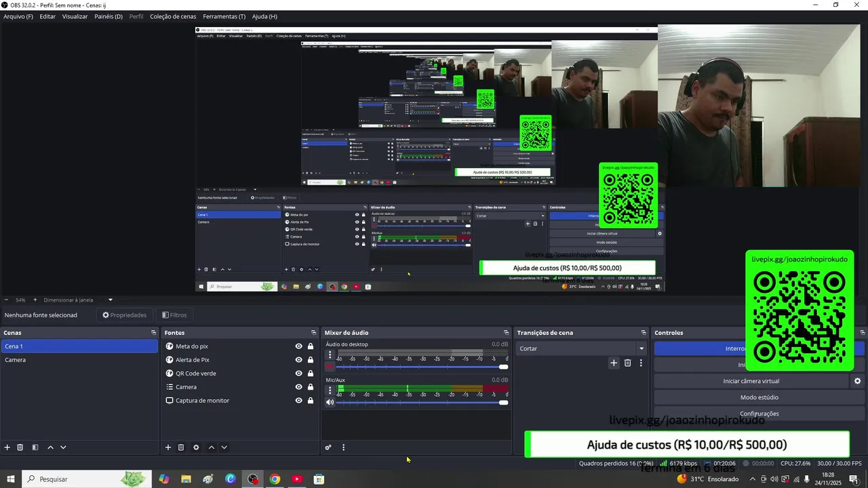Undock the Cenas panel
The width and height of the screenshot is (868, 488).
[153, 333]
